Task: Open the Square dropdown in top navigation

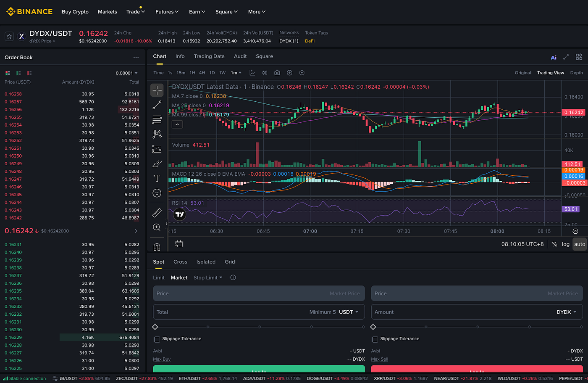Action: click(226, 12)
